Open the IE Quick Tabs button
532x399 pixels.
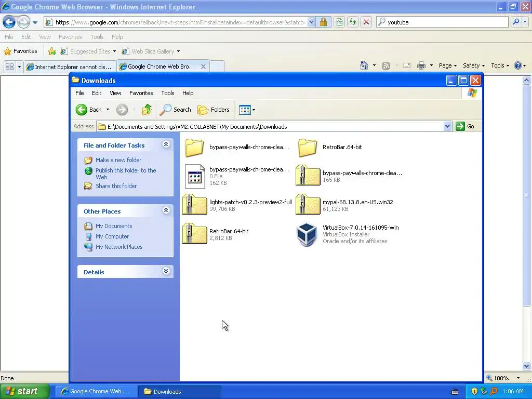pyautogui.click(x=9, y=67)
